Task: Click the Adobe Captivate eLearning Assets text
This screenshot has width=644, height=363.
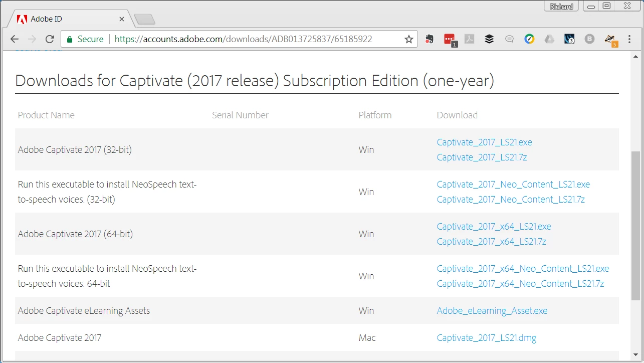Action: 84,311
